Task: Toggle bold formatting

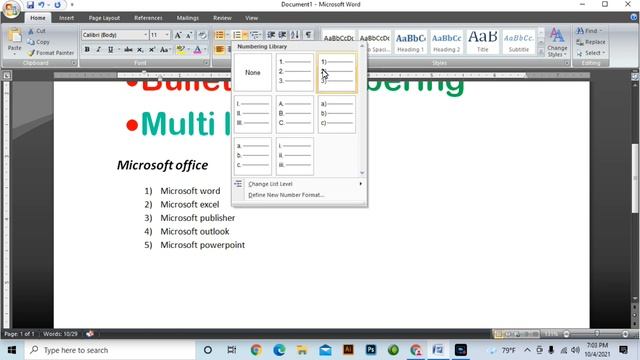Action: click(x=87, y=49)
